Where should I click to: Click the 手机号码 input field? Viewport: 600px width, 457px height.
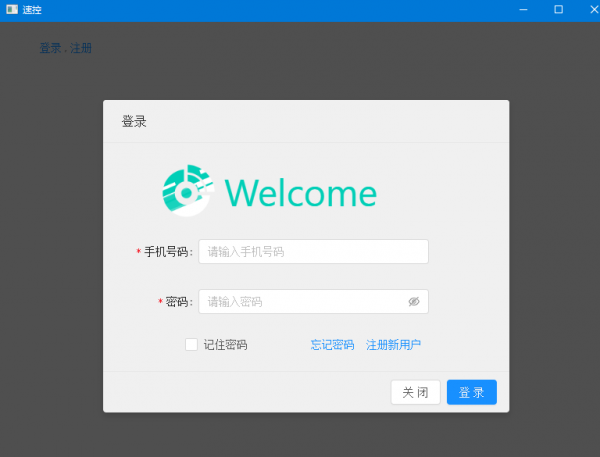(313, 251)
